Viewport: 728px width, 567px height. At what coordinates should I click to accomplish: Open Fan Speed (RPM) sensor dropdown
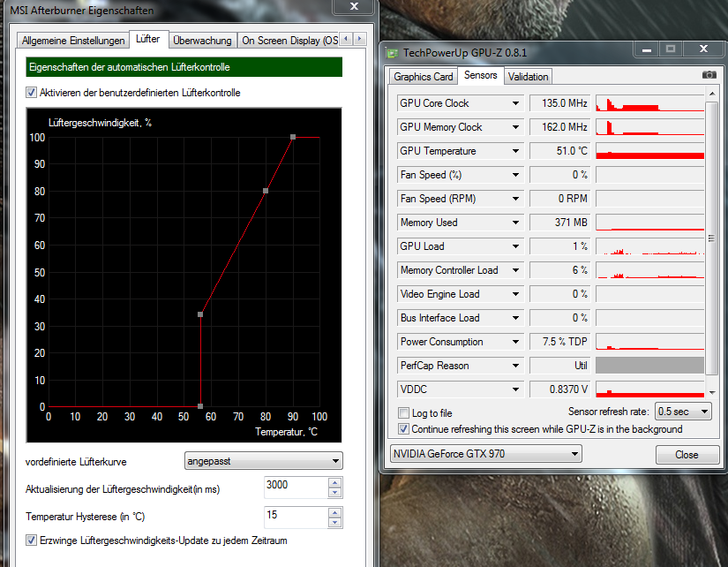tap(515, 199)
